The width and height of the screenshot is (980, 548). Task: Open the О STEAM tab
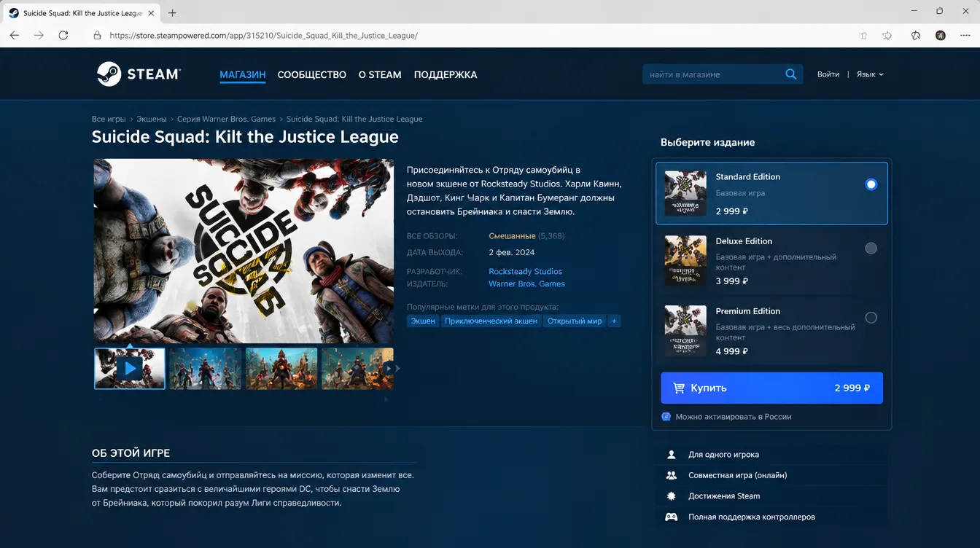click(380, 75)
